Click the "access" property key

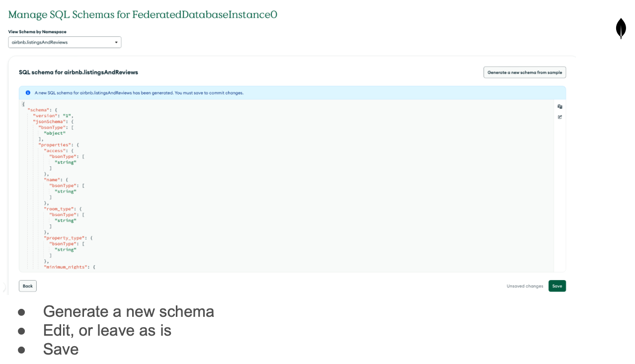click(55, 150)
